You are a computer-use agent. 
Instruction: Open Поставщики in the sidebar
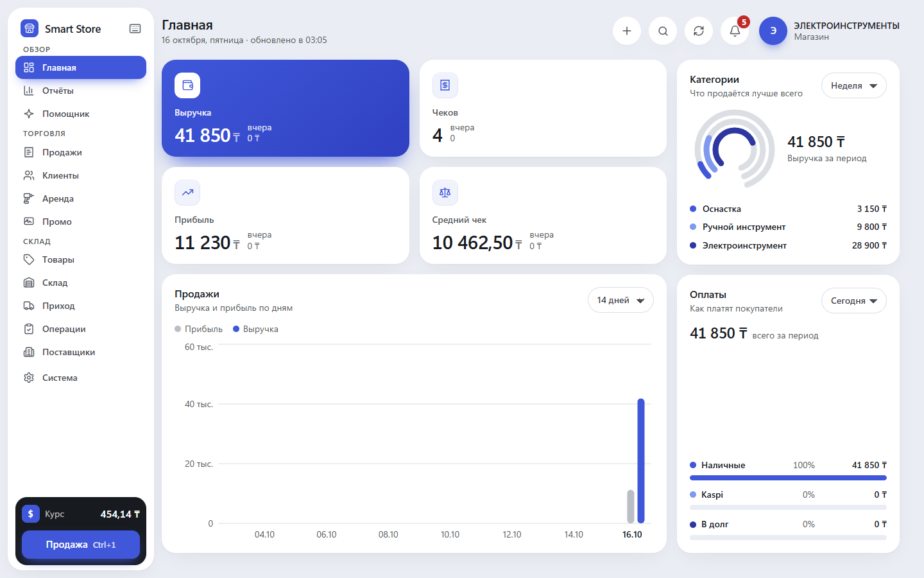coord(81,352)
